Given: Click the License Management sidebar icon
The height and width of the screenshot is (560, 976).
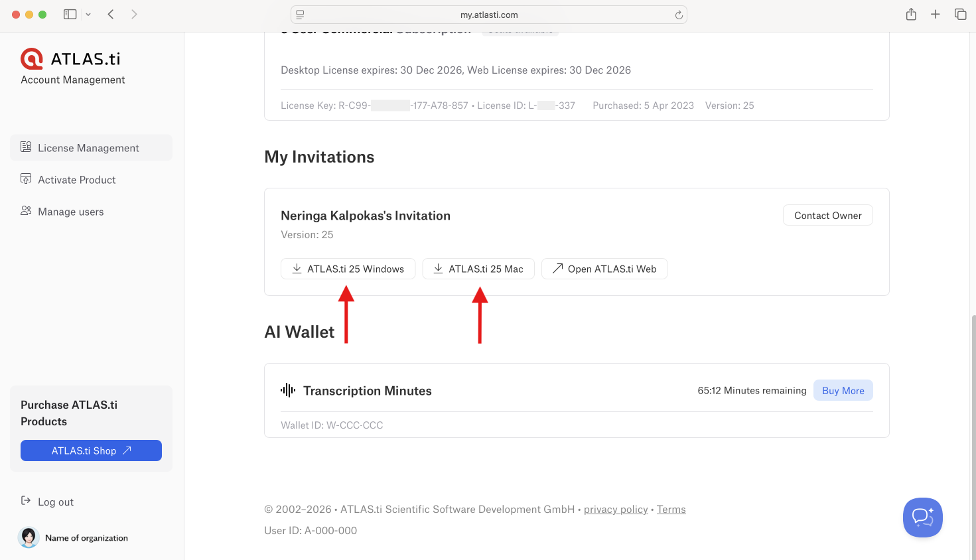Looking at the screenshot, I should coord(26,147).
